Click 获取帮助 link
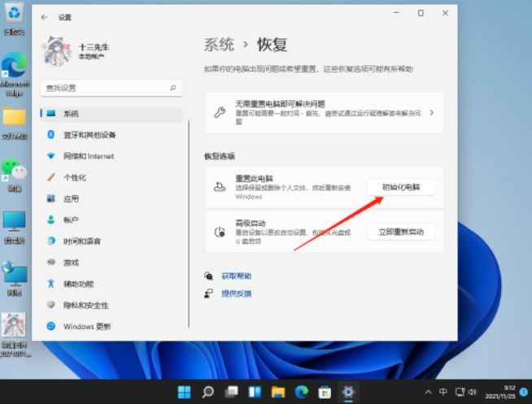Screen dimensions: 532x404 pos(236,276)
